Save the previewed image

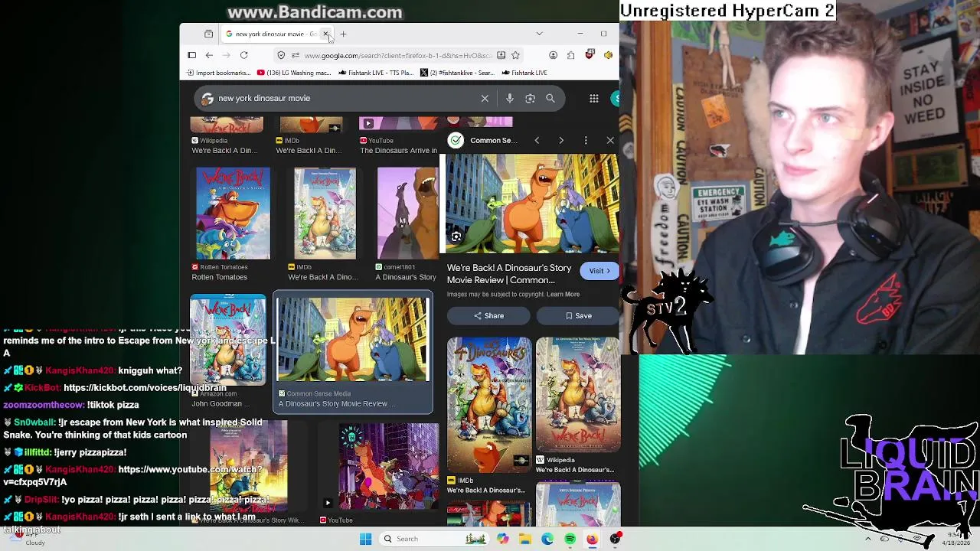coord(578,315)
